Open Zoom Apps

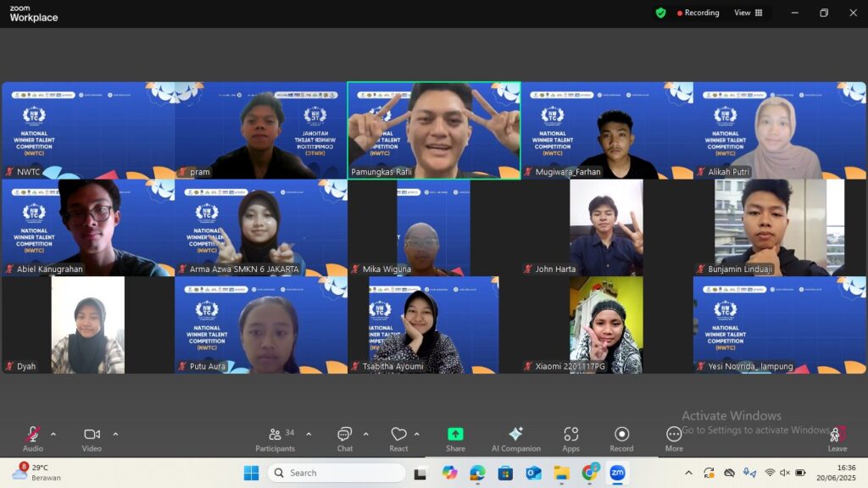tap(570, 440)
